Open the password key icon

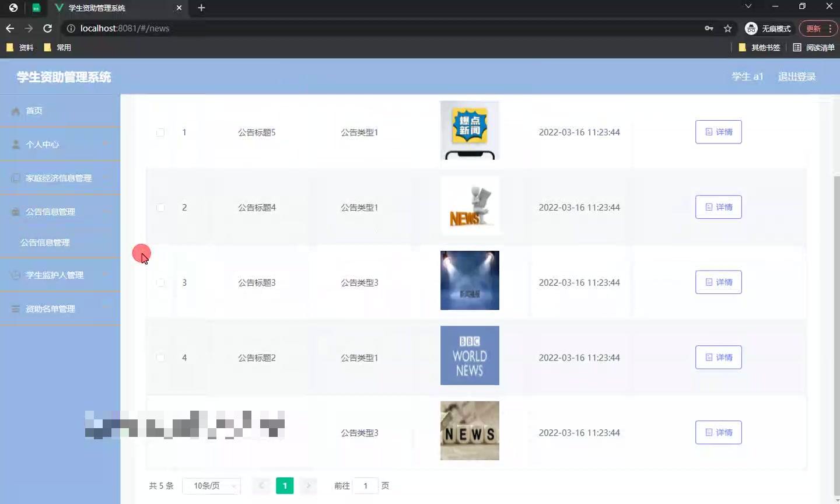[x=709, y=28]
